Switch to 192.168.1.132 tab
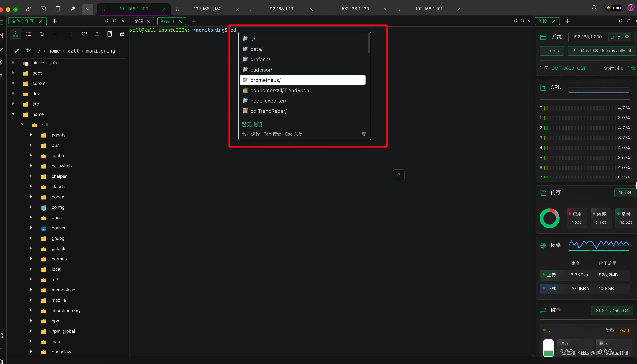637x364 pixels. [207, 9]
